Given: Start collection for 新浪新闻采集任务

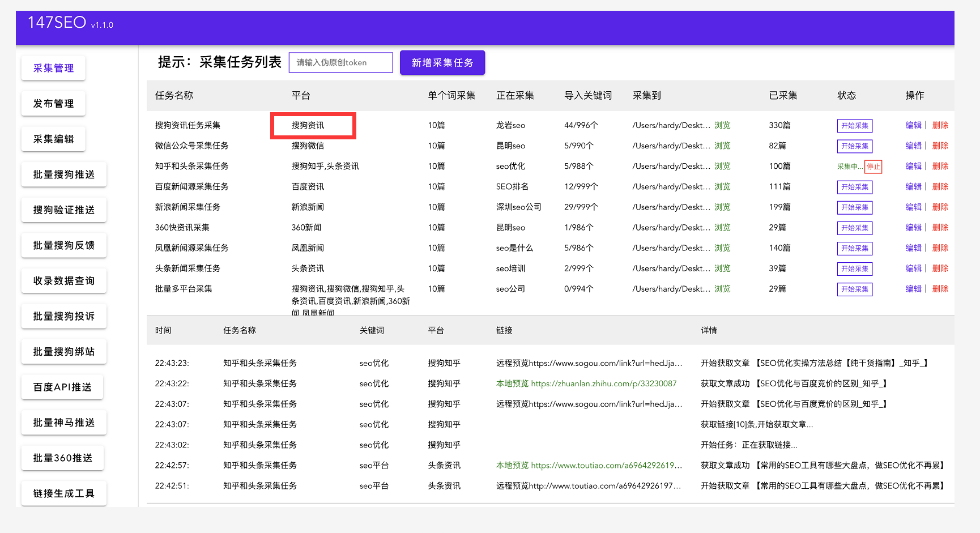Looking at the screenshot, I should [x=855, y=207].
